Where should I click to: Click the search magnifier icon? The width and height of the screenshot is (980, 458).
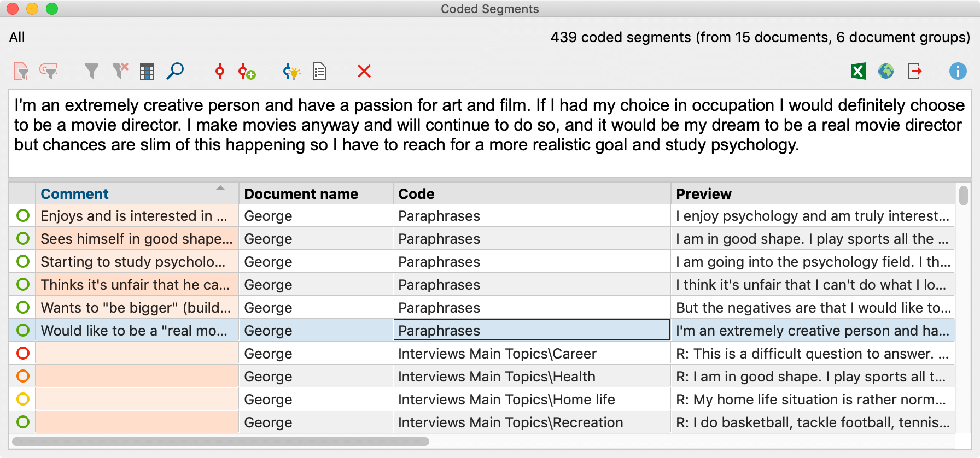click(x=175, y=71)
